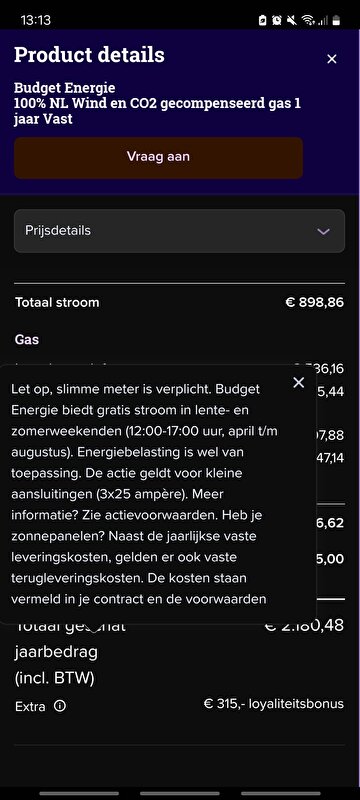The height and width of the screenshot is (800, 360).
Task: Tap the left recent-apps navigation bar
Action: (x=79, y=793)
